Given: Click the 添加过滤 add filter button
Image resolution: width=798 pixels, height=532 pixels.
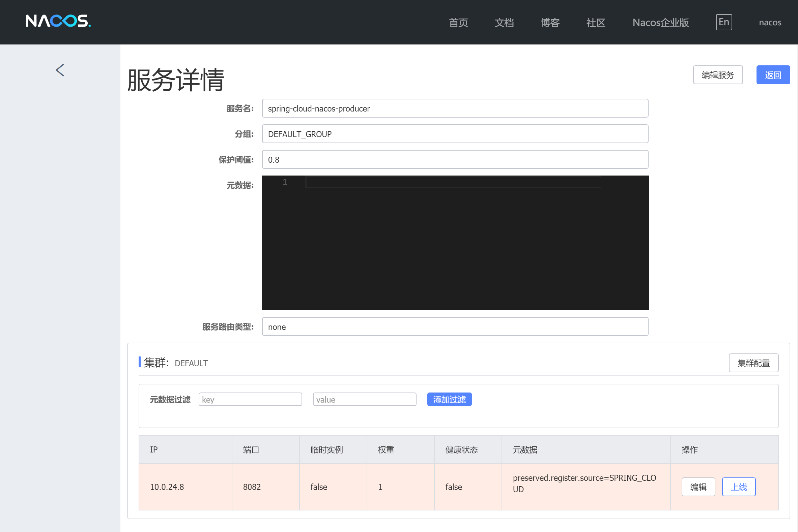Looking at the screenshot, I should coord(449,399).
